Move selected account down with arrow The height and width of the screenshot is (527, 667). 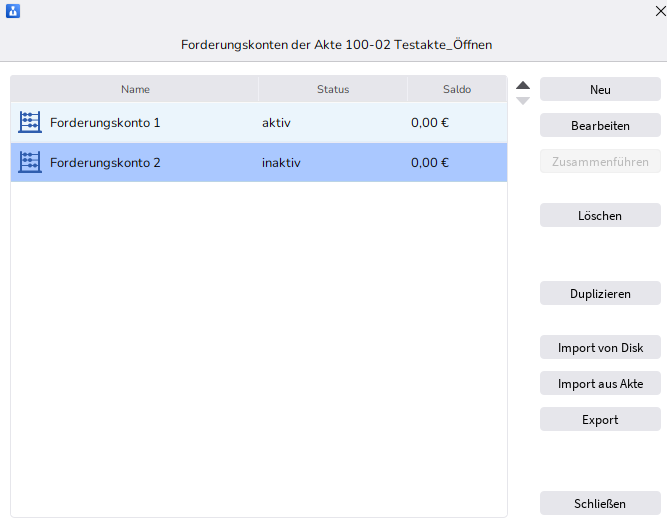[523, 101]
